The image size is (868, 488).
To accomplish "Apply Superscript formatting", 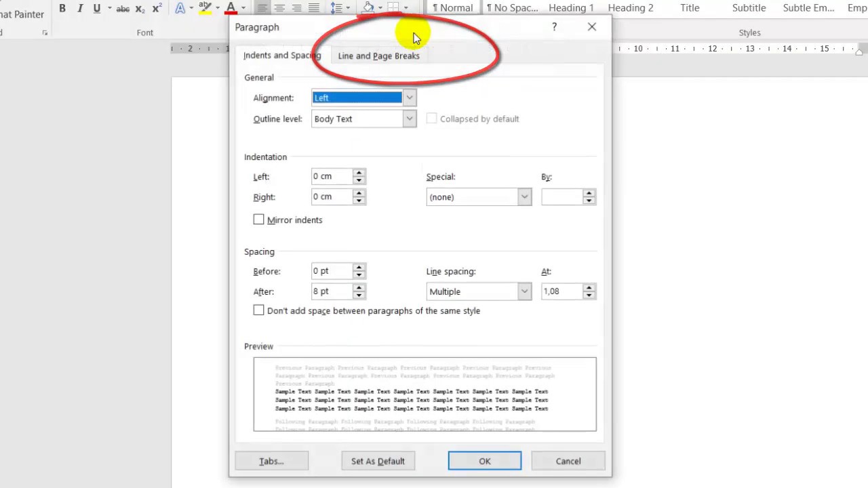I will [157, 8].
